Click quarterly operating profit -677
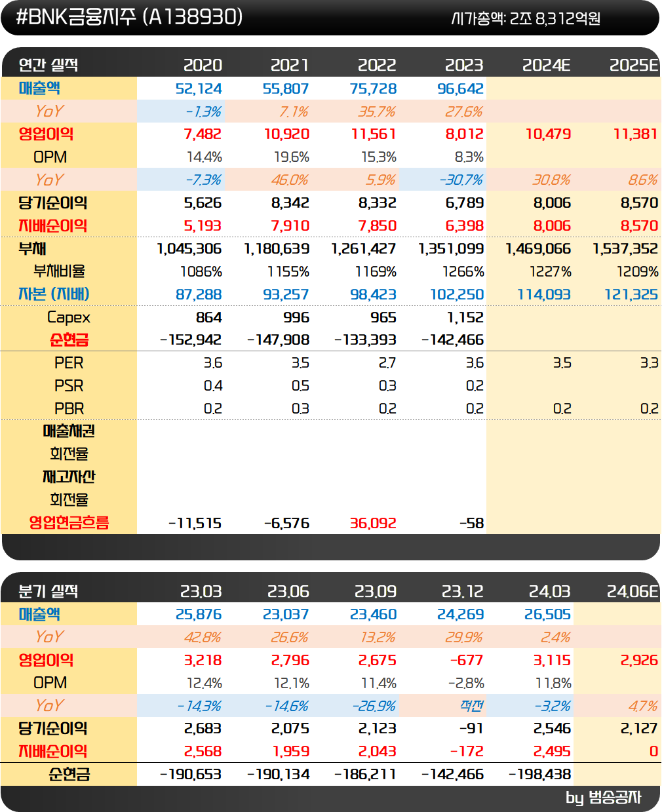The height and width of the screenshot is (812, 662). (x=466, y=660)
